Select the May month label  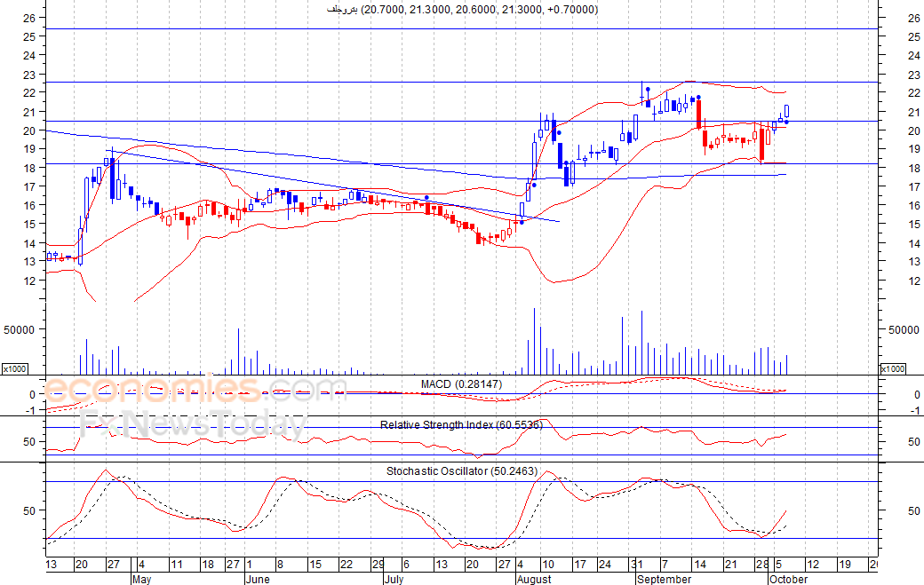pos(141,579)
